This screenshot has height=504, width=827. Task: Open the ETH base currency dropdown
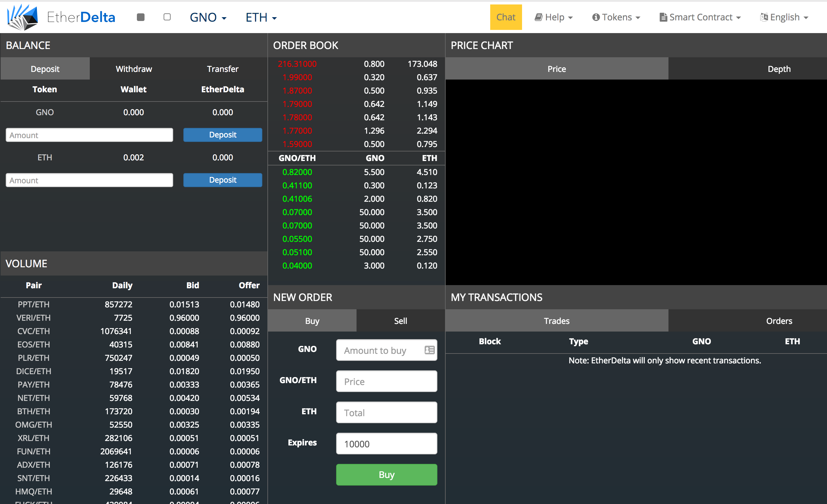[261, 17]
